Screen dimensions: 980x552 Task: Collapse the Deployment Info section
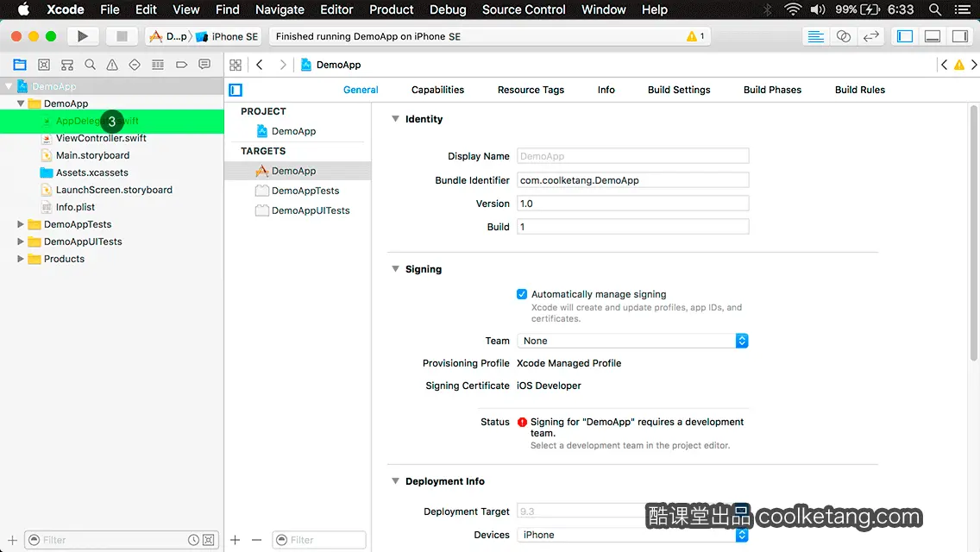click(x=395, y=480)
